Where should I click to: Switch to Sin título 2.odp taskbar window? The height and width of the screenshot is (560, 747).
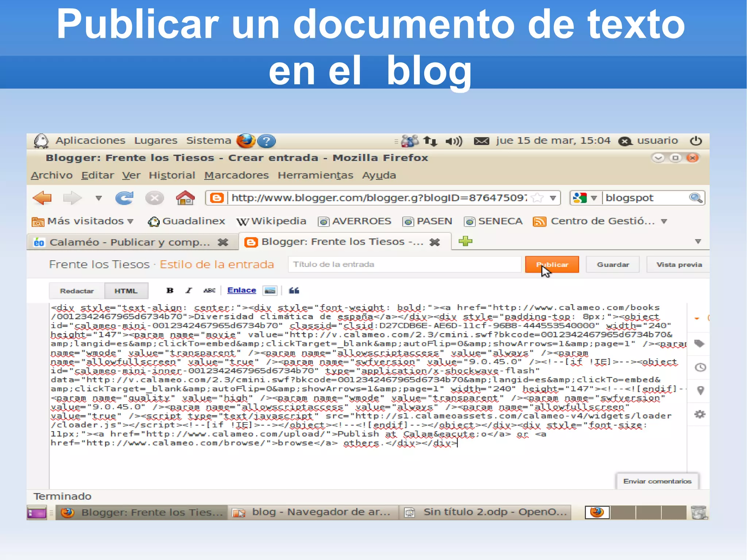[x=485, y=512]
